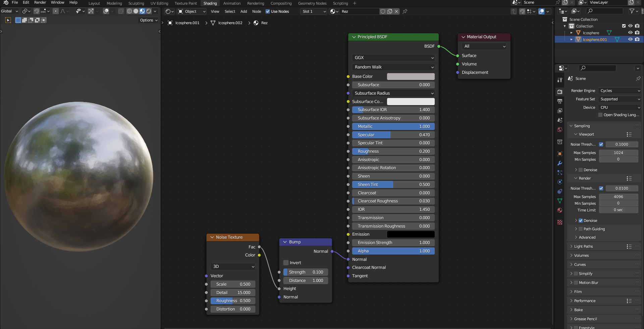Open the World properties tab icon
Screen dimensions: 644x329
pyautogui.click(x=559, y=130)
